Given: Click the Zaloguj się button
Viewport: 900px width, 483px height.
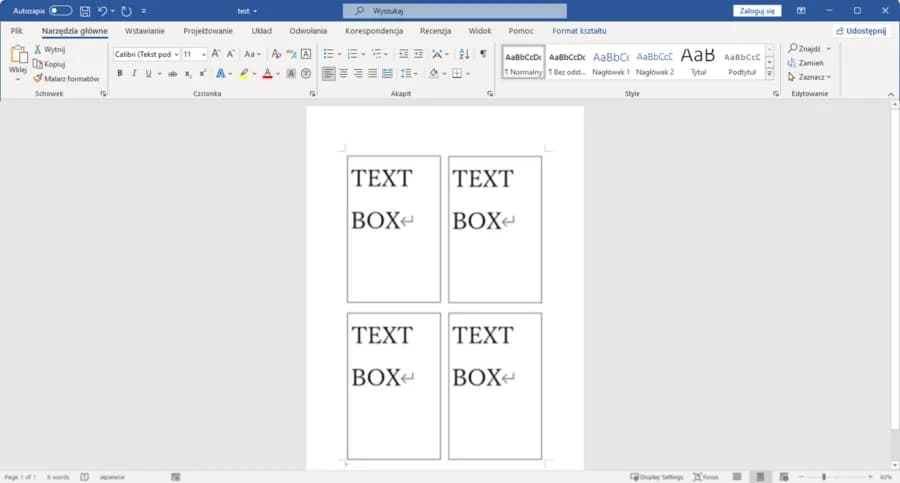Looking at the screenshot, I should [757, 10].
